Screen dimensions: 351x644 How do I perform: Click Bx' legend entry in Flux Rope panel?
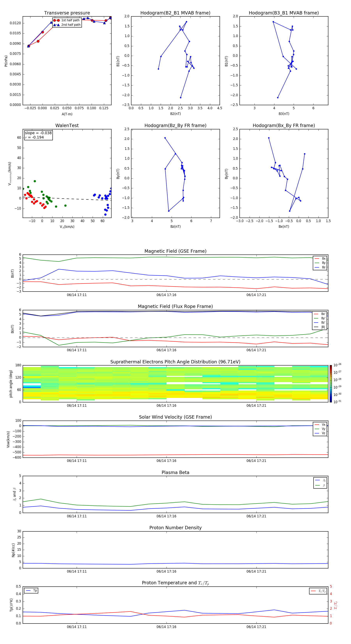tap(320, 314)
